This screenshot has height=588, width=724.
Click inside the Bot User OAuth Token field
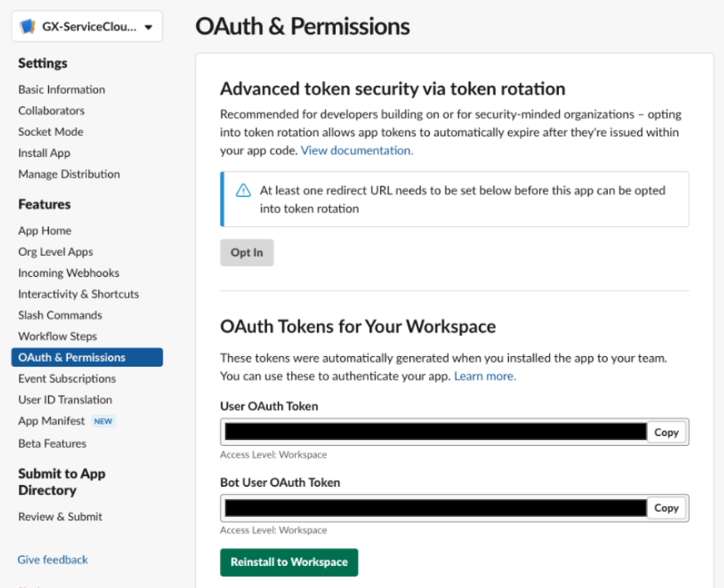coord(436,508)
